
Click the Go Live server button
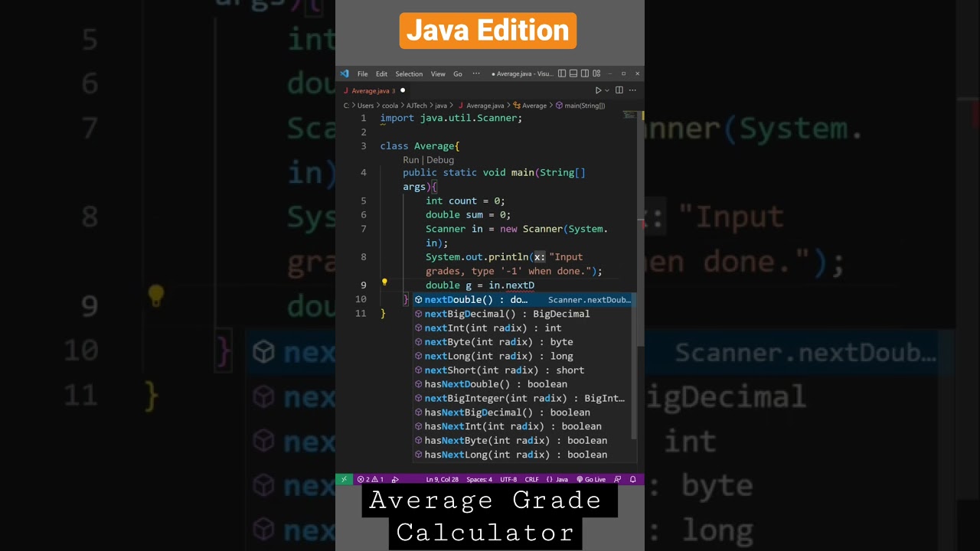point(591,480)
